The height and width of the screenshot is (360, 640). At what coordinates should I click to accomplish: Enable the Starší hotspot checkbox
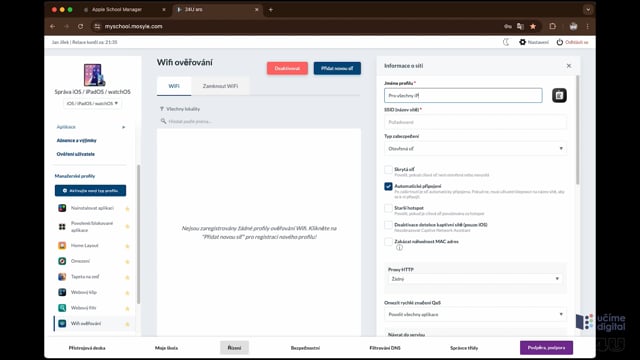point(388,208)
